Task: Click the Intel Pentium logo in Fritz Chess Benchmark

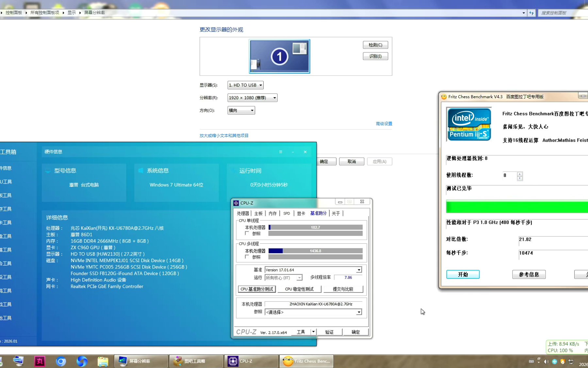Action: (469, 124)
